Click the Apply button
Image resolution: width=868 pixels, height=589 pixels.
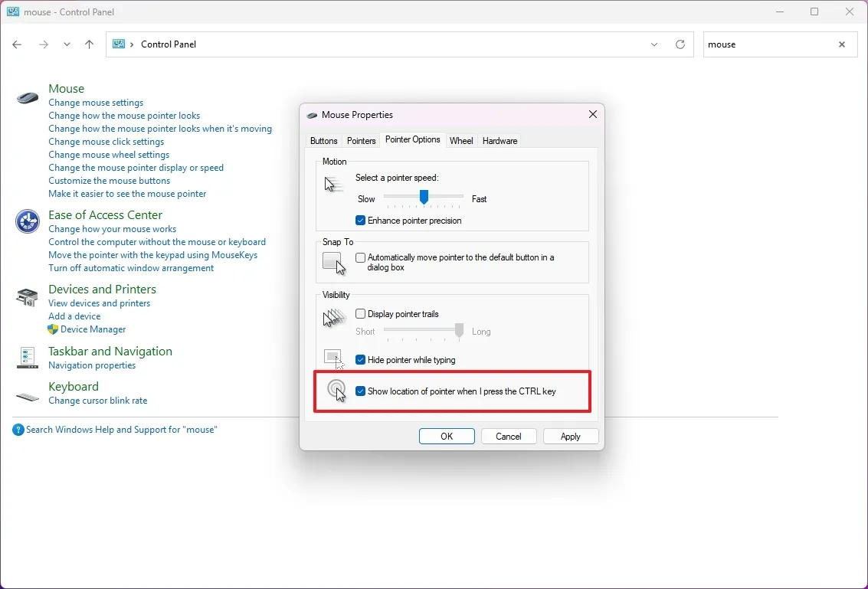click(571, 436)
